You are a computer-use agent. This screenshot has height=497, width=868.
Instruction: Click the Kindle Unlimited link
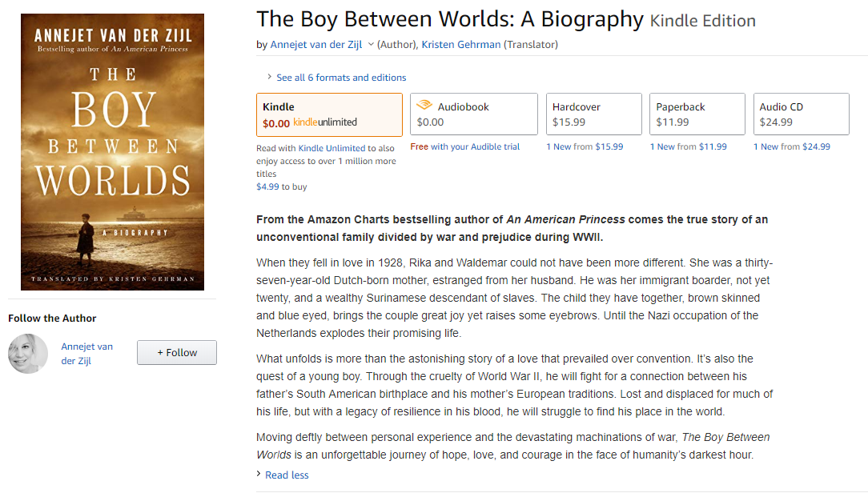pyautogui.click(x=332, y=148)
